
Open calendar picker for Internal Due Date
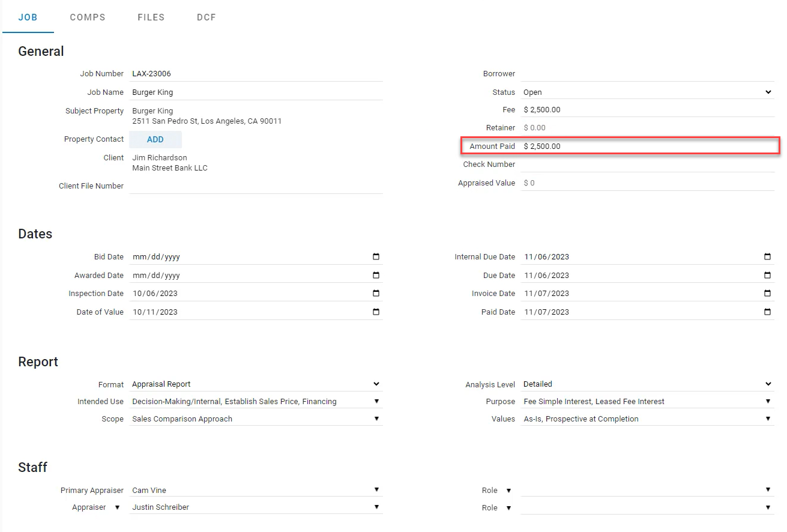pyautogui.click(x=767, y=257)
